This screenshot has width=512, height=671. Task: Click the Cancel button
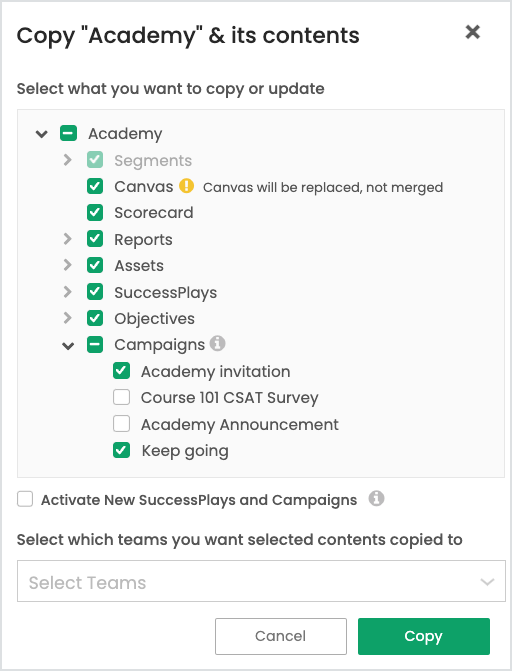tap(281, 636)
